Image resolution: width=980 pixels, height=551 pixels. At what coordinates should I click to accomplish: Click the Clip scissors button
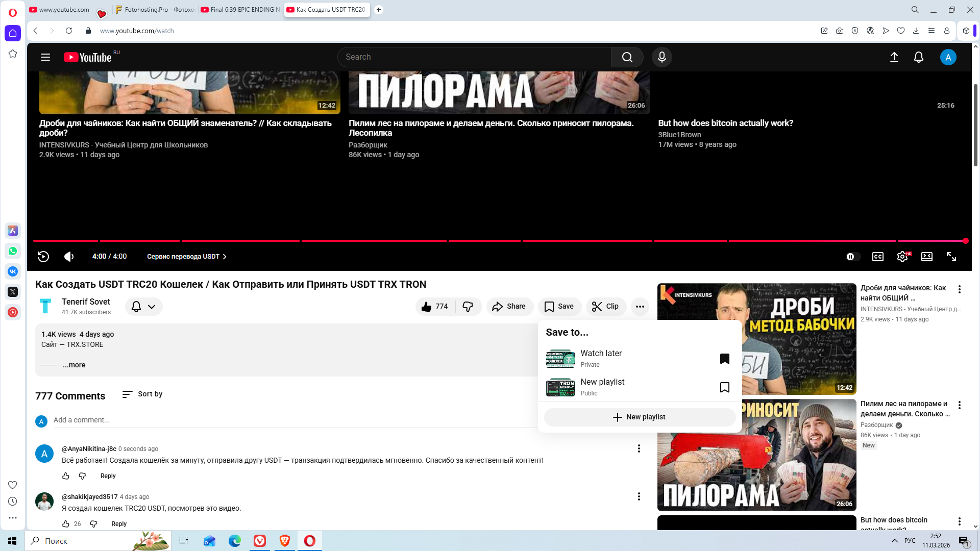[x=605, y=306]
